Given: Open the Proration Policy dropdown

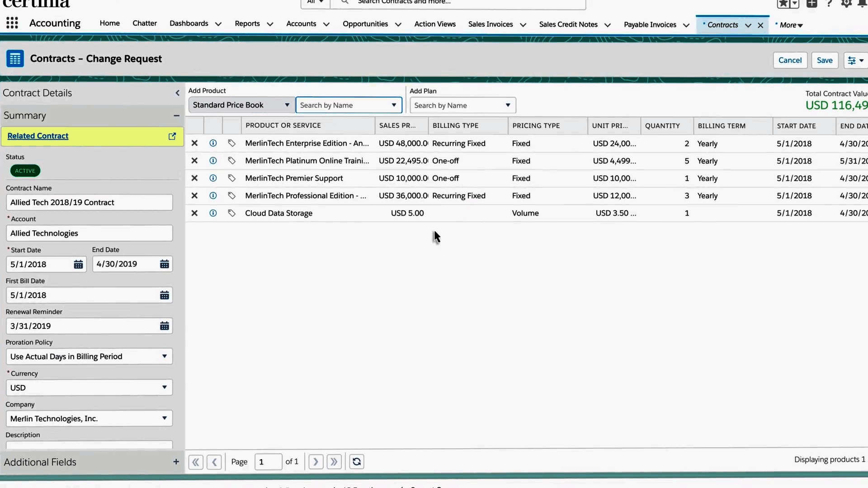Looking at the screenshot, I should 89,357.
